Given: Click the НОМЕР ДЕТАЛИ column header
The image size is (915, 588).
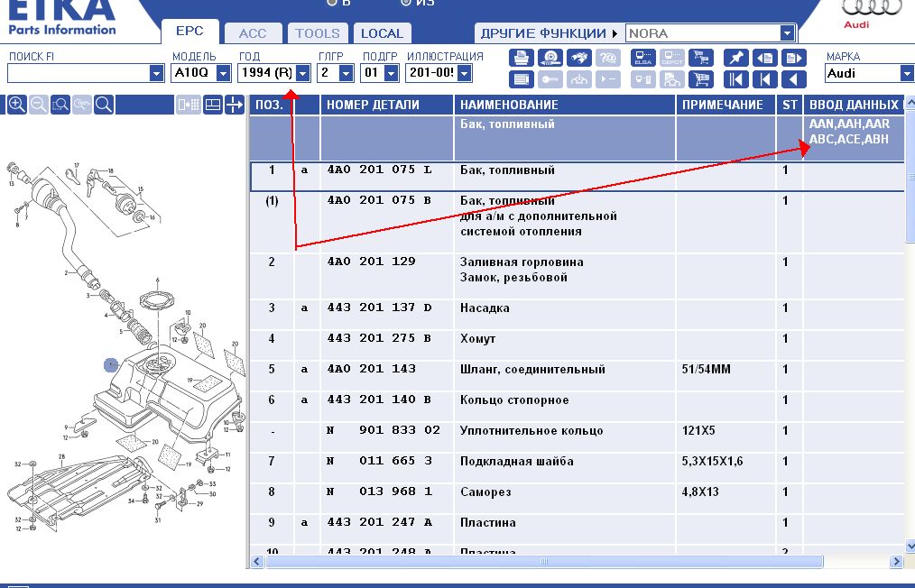Looking at the screenshot, I should pyautogui.click(x=387, y=105).
